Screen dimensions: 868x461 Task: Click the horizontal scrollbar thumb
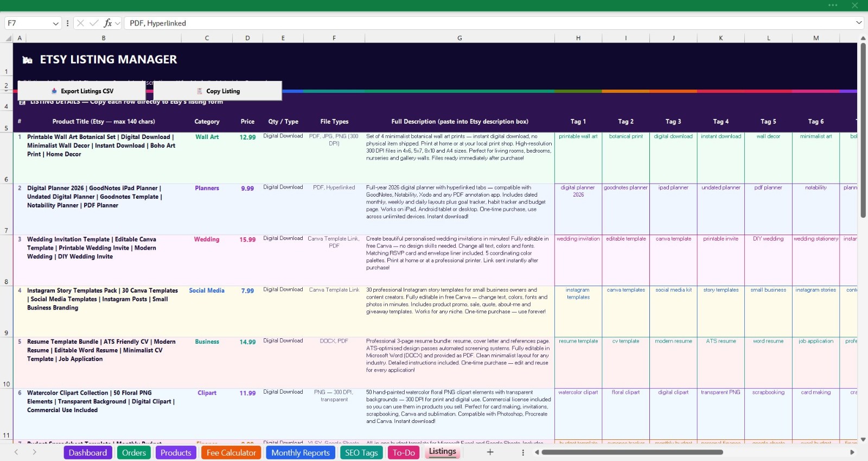[632, 452]
